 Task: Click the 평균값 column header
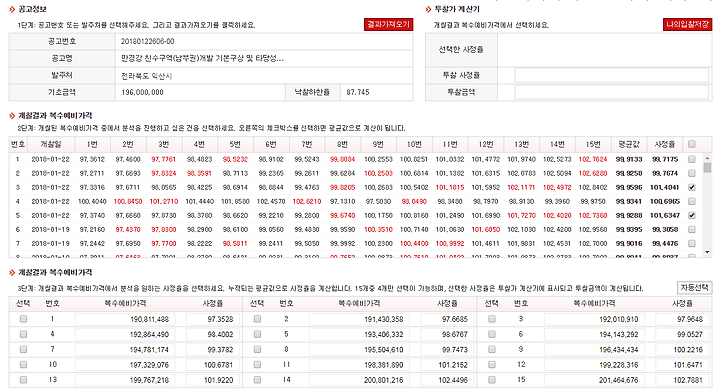coord(629,144)
